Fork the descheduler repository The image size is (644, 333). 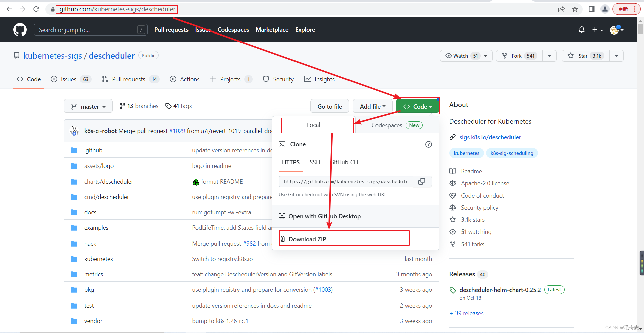pyautogui.click(x=519, y=56)
